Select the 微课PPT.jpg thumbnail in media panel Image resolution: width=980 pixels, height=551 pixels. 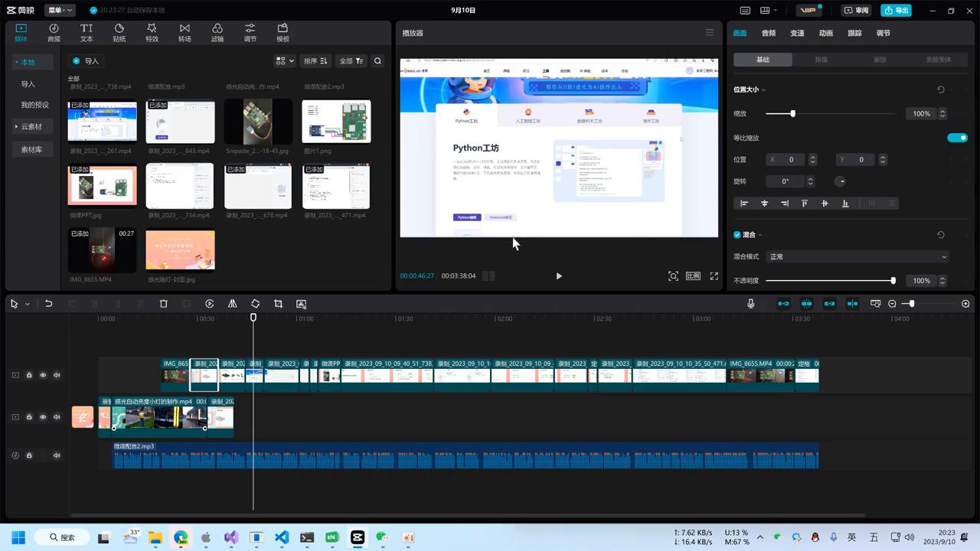coord(102,185)
